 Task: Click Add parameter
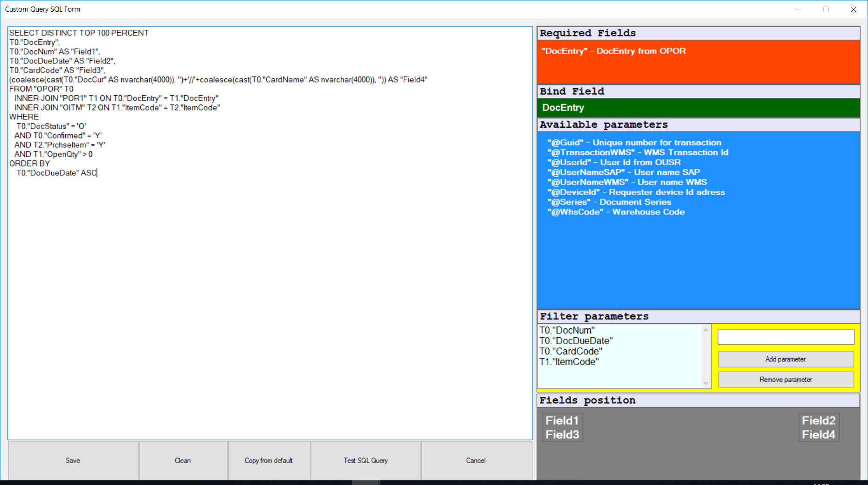[x=786, y=359]
